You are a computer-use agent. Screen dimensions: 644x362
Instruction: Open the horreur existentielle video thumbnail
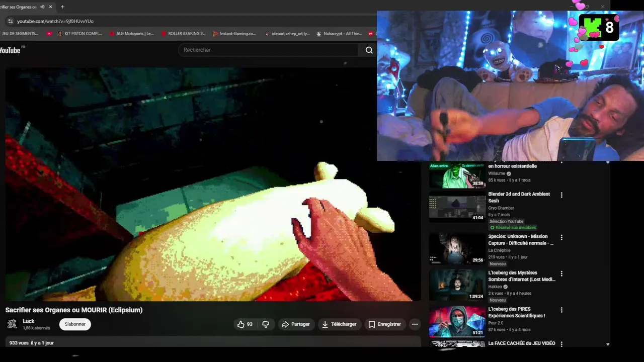(x=457, y=174)
